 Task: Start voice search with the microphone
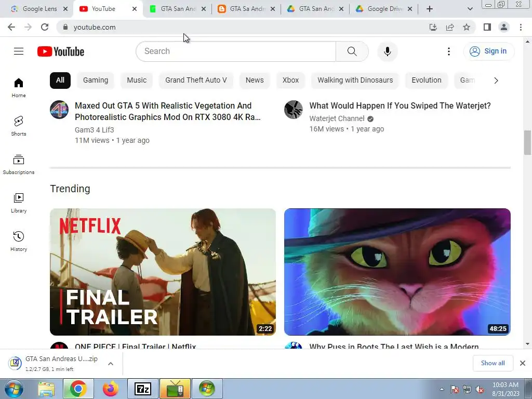click(x=387, y=51)
